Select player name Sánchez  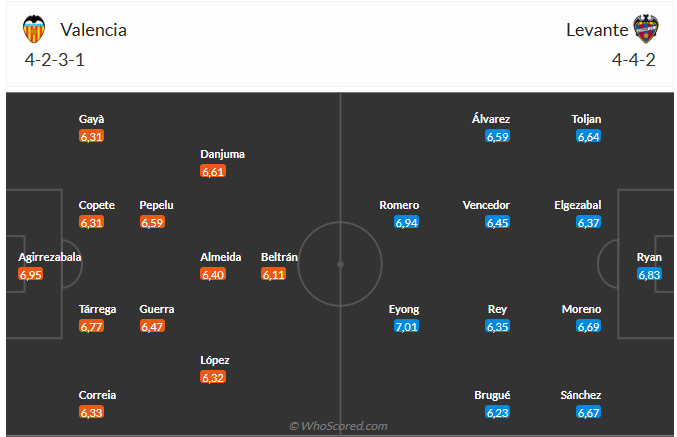[581, 395]
